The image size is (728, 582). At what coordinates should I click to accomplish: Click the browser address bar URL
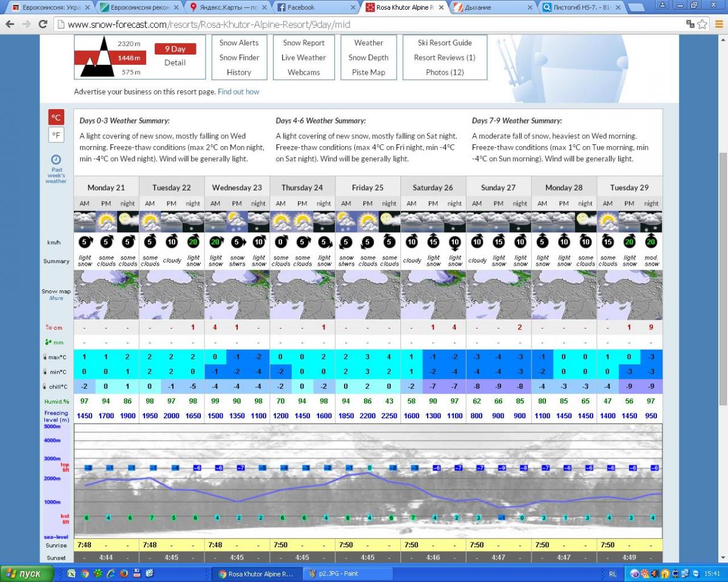(x=208, y=25)
